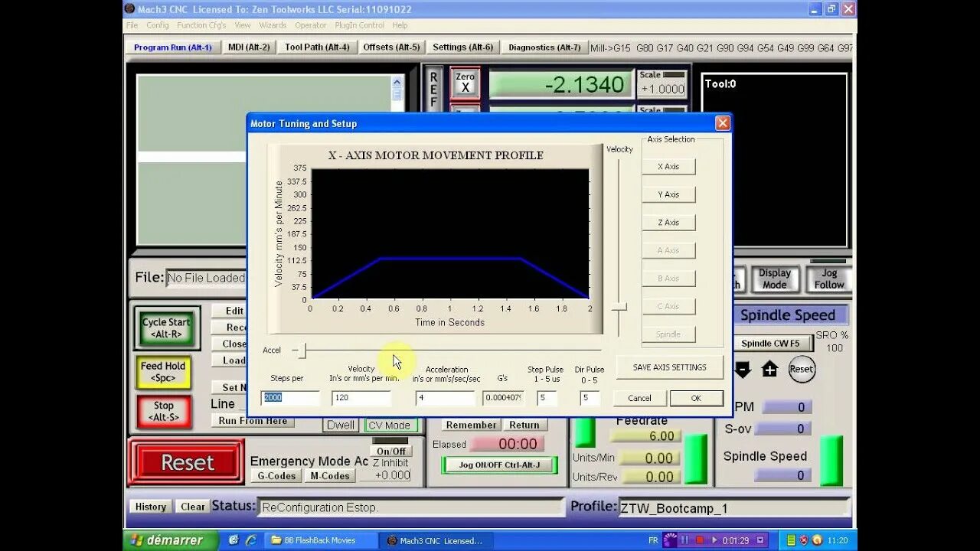980x551 pixels.
Task: Click the vertical Velocity slider handle
Action: (619, 308)
